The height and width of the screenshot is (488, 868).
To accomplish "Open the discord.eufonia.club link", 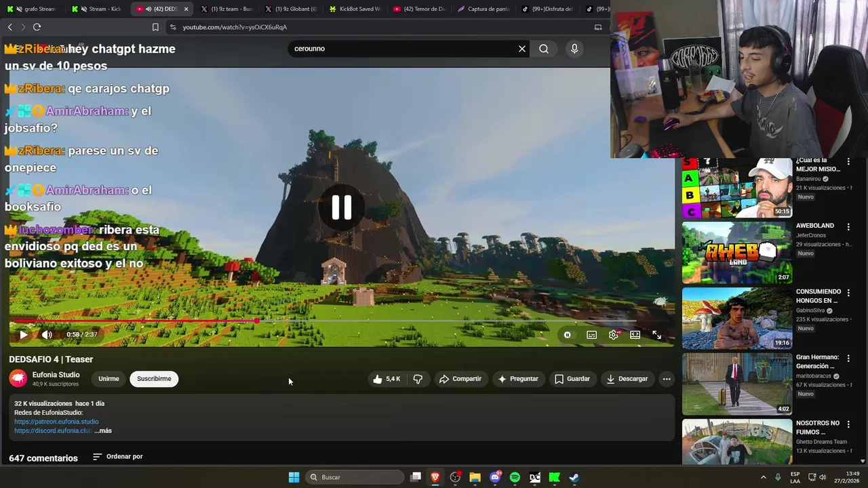I will pyautogui.click(x=53, y=430).
